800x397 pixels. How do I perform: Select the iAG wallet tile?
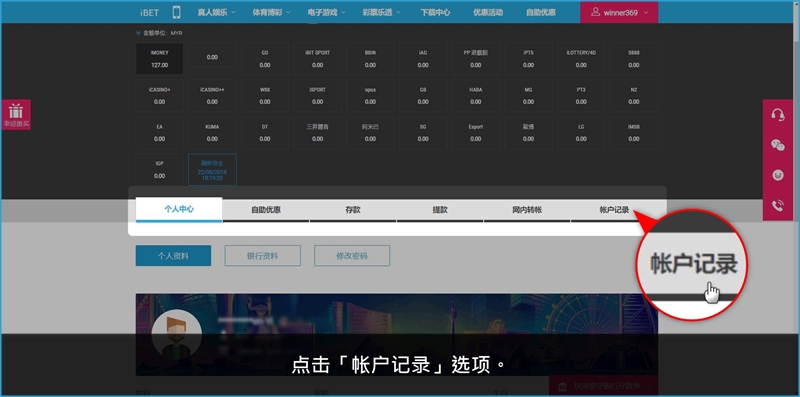point(423,59)
